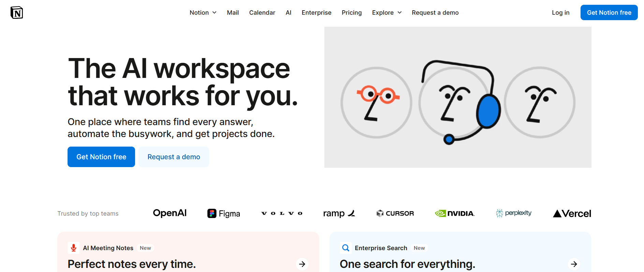Screen dimensions: 644x272
Task: Click the hero faces illustration
Action: (458, 97)
